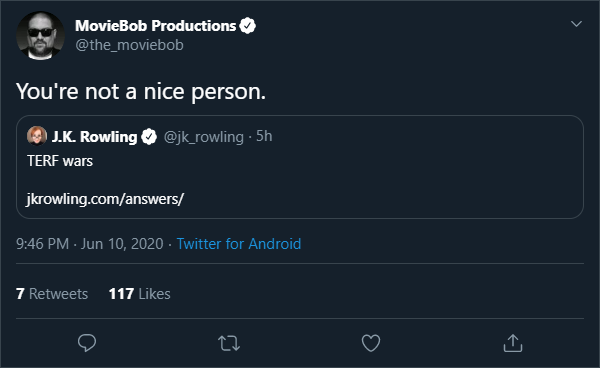Image resolution: width=600 pixels, height=368 pixels.
Task: Click the MovieBob Productions display name
Action: click(x=155, y=26)
